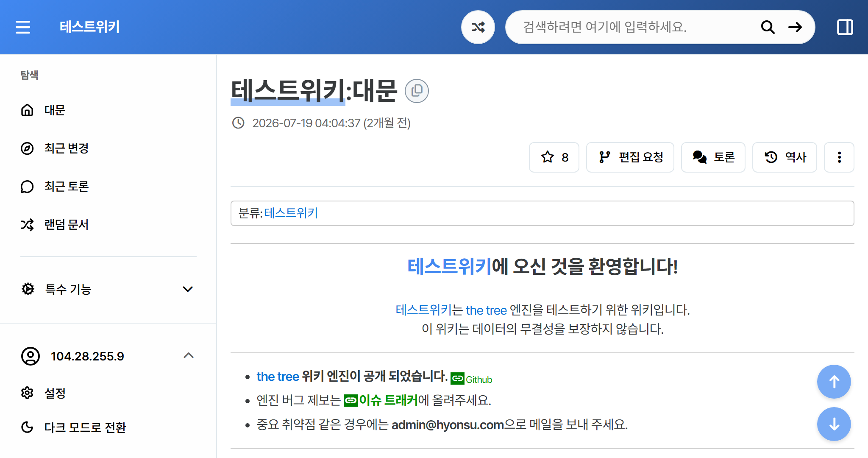View the 역사 history page
Screen dimensions: 868x458
pyautogui.click(x=785, y=157)
